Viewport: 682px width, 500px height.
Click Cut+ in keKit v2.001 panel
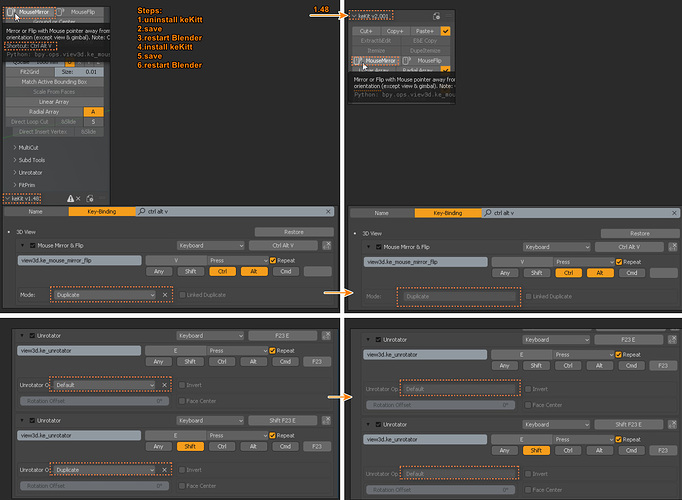pos(366,31)
